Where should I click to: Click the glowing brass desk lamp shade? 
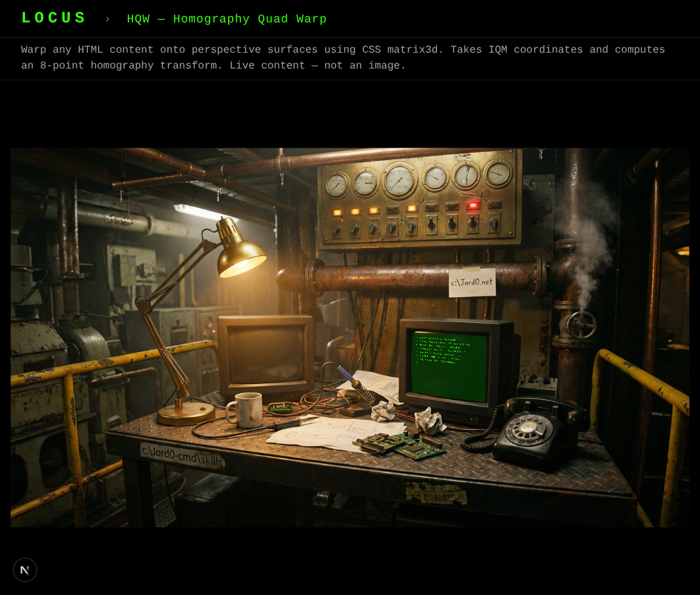point(241,257)
